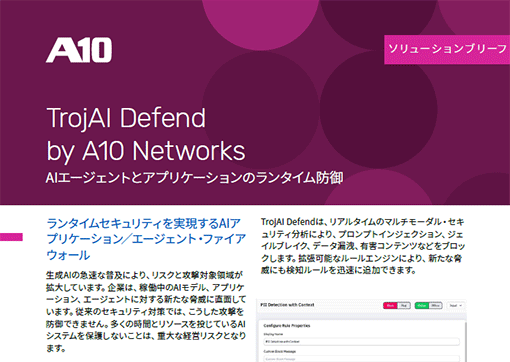Focus the Display Name input field

click(361, 342)
